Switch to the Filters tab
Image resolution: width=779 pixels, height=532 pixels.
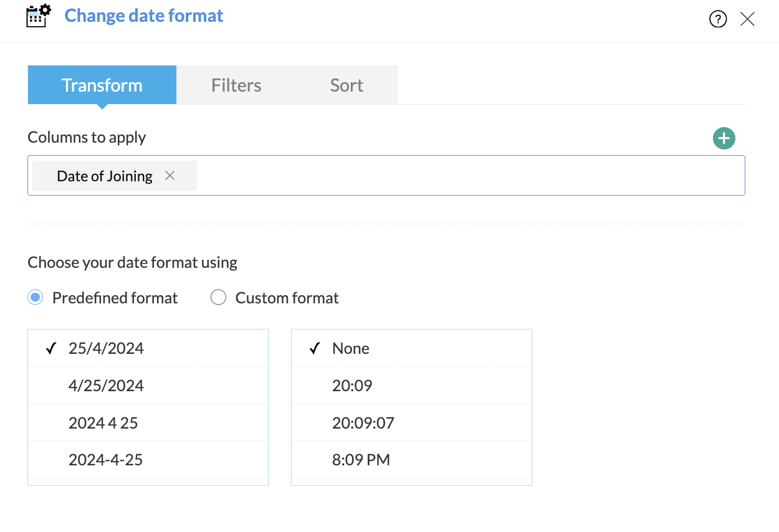coord(236,85)
